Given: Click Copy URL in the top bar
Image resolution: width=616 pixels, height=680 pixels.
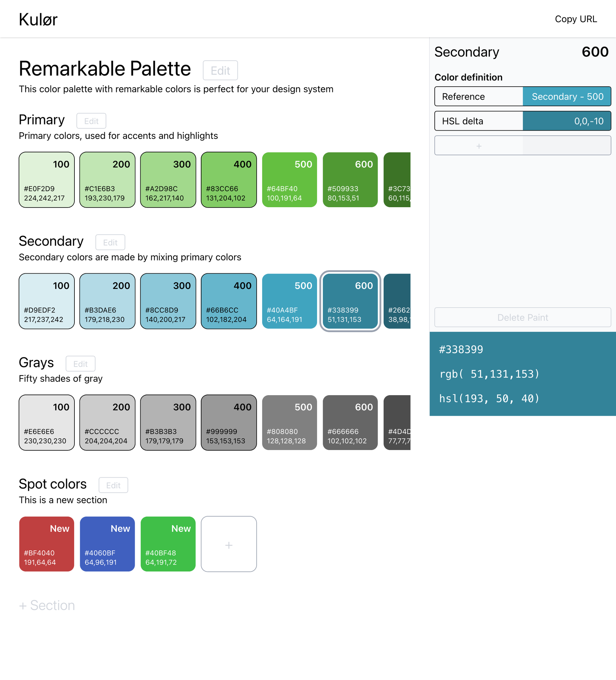Looking at the screenshot, I should (576, 19).
